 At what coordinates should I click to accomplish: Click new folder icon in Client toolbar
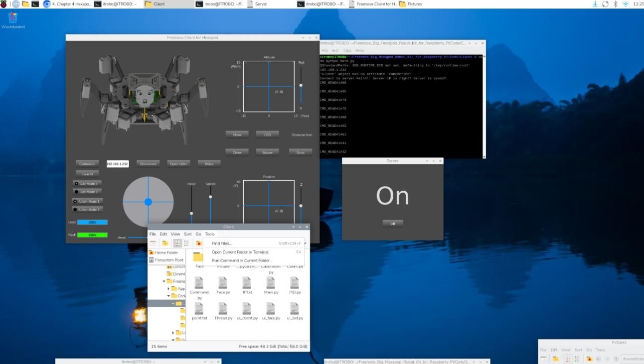pyautogui.click(x=164, y=243)
